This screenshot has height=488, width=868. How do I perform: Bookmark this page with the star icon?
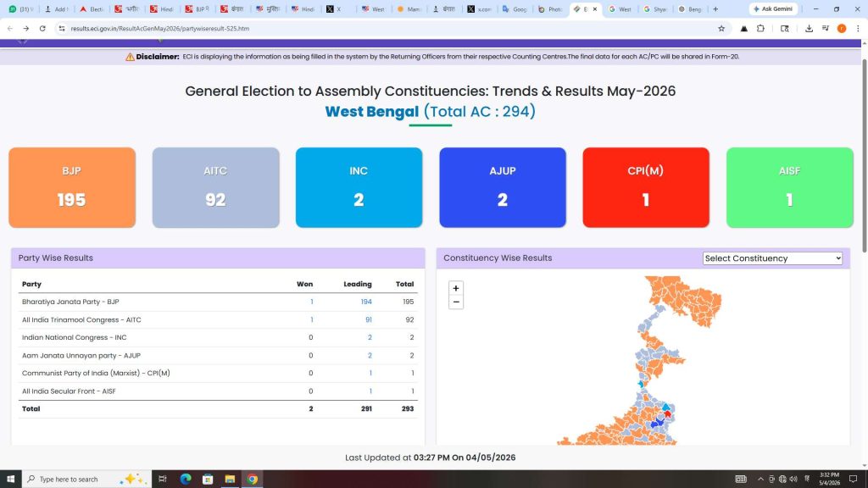pyautogui.click(x=721, y=28)
